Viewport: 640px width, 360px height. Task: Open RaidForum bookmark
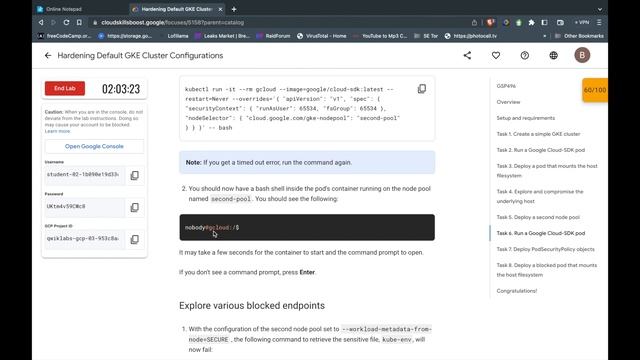[273, 36]
